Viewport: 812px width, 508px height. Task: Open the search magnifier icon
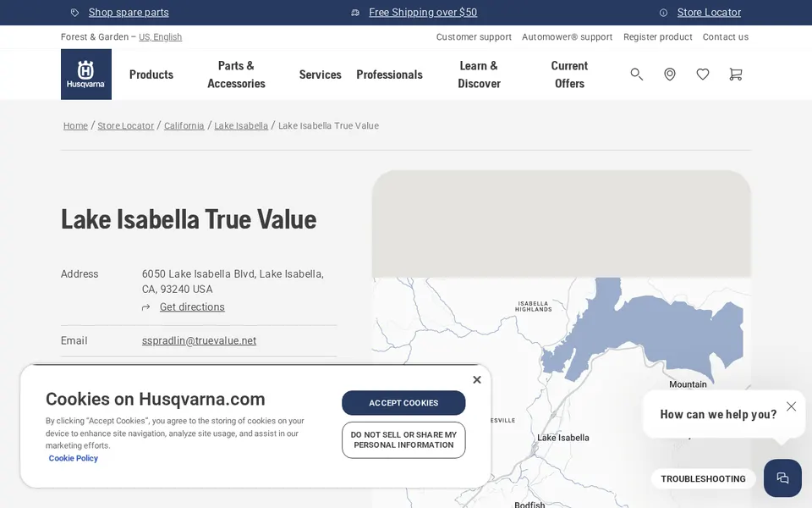coord(636,75)
